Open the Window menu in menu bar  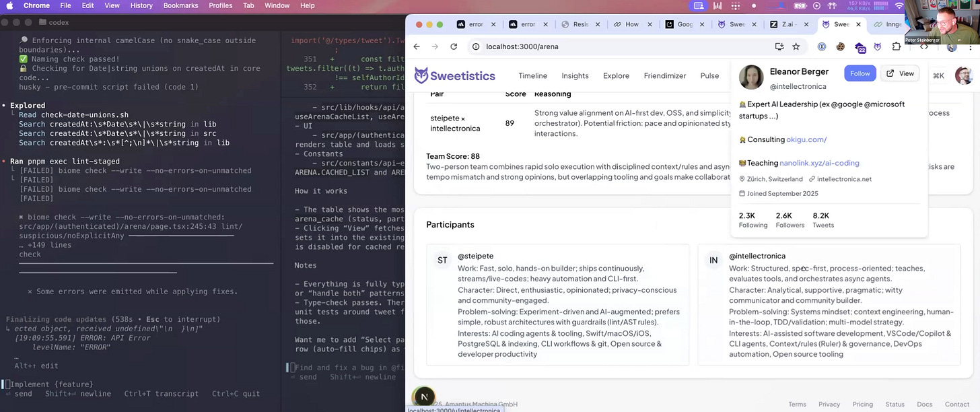tap(277, 5)
